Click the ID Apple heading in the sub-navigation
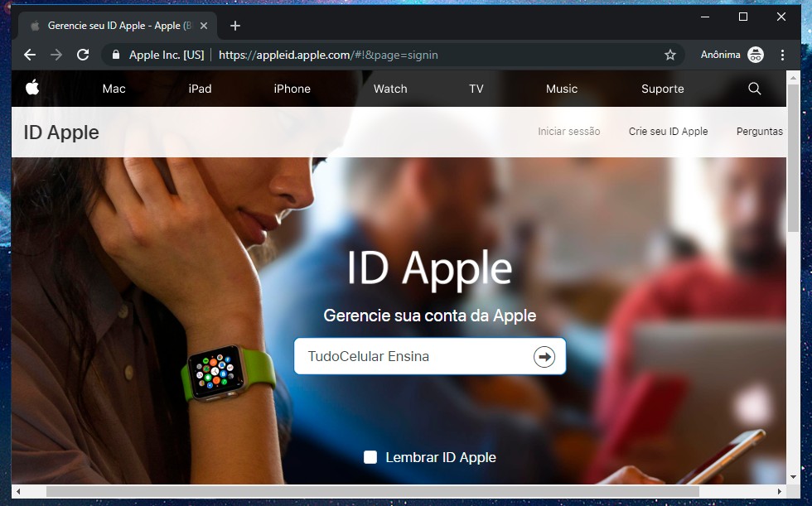Screen dimensions: 812x506 [61, 133]
